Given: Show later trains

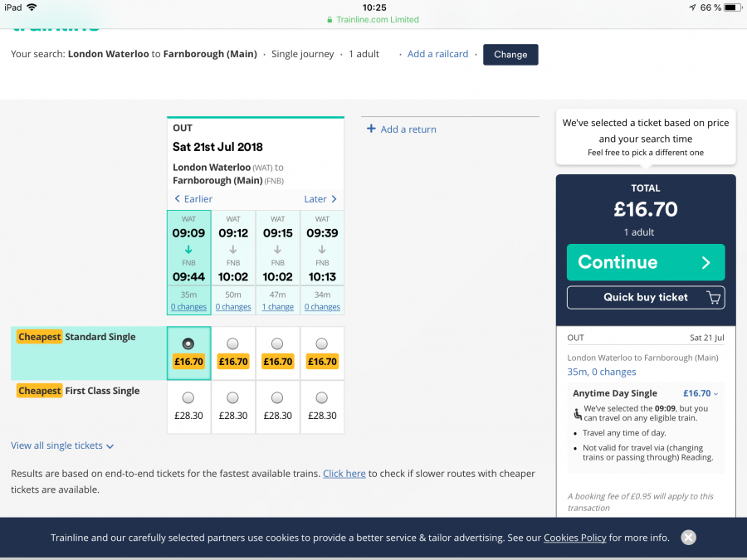Looking at the screenshot, I should pyautogui.click(x=320, y=199).
